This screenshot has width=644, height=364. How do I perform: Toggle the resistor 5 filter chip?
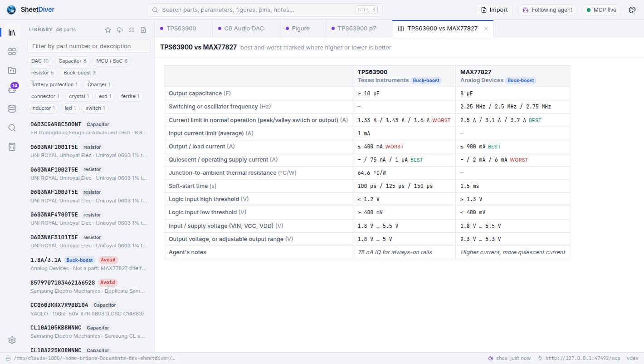coord(43,73)
